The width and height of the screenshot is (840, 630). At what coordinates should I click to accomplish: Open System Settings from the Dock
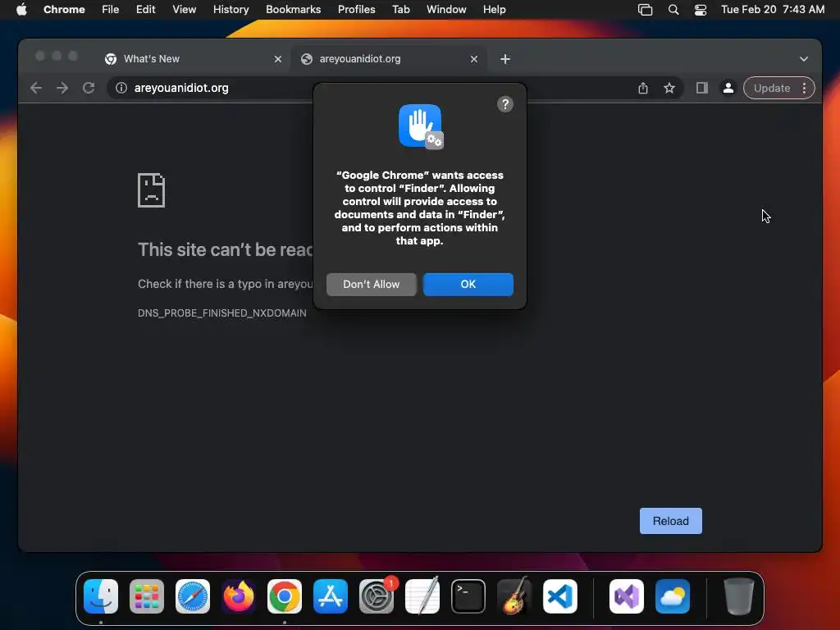pyautogui.click(x=377, y=596)
